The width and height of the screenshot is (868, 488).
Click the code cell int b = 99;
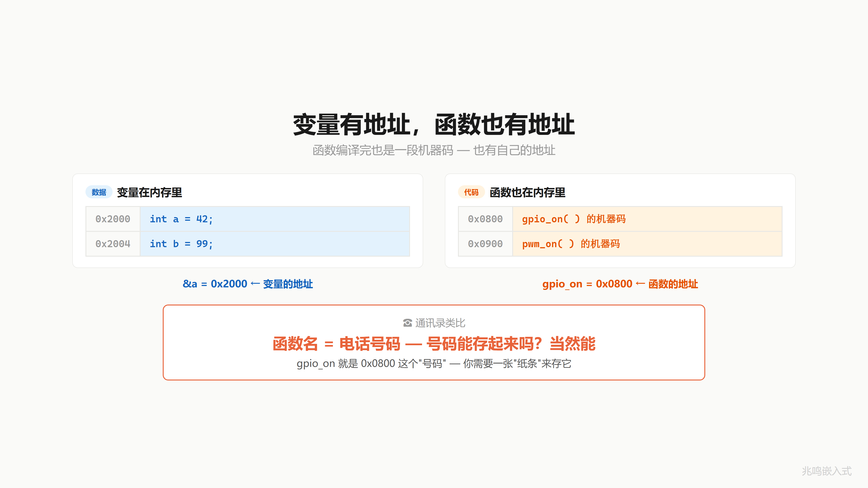pos(275,244)
